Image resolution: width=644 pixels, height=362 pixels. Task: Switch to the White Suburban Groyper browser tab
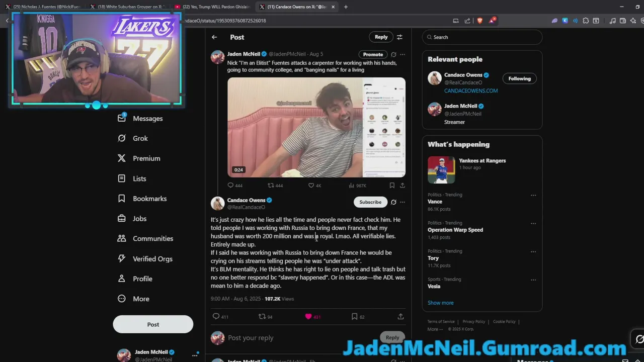click(x=129, y=7)
